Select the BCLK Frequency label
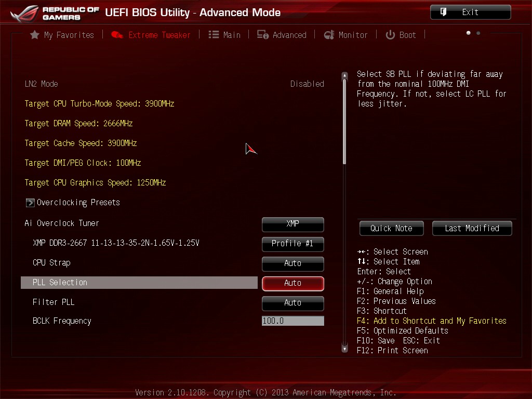The image size is (532, 399). (62, 321)
